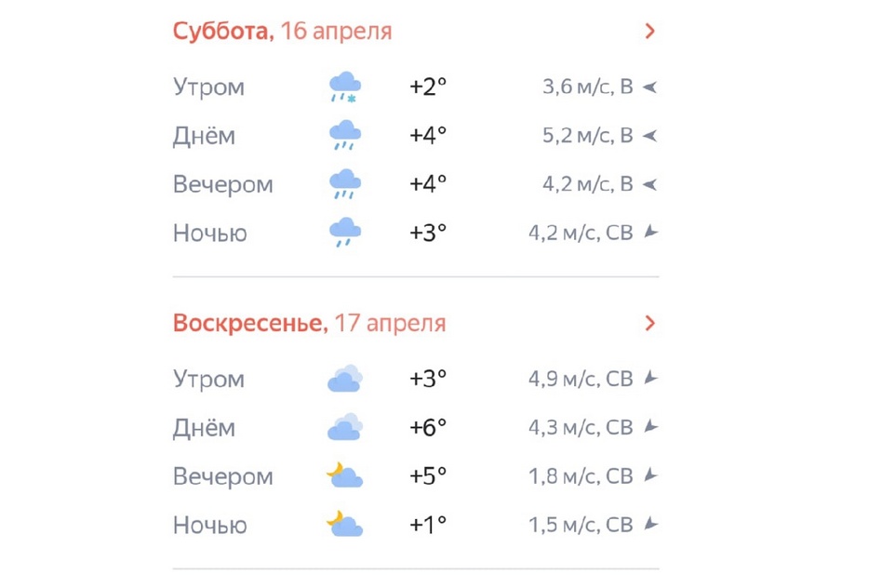Screen dimensions: 882x588
Task: Select Sunday "Днём" +6° temperature
Action: point(428,427)
